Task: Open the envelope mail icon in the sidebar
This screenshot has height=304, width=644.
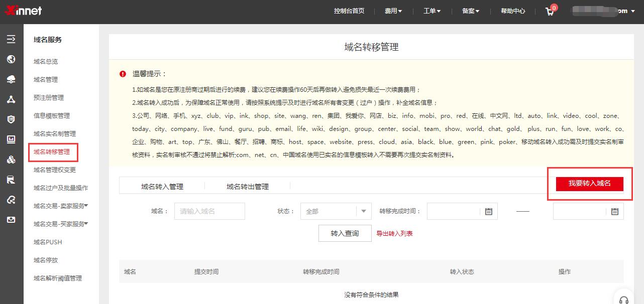Action: click(x=11, y=220)
